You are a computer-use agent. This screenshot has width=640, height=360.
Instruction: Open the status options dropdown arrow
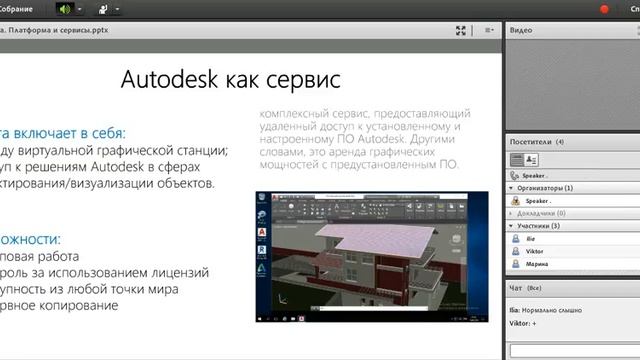point(117,9)
